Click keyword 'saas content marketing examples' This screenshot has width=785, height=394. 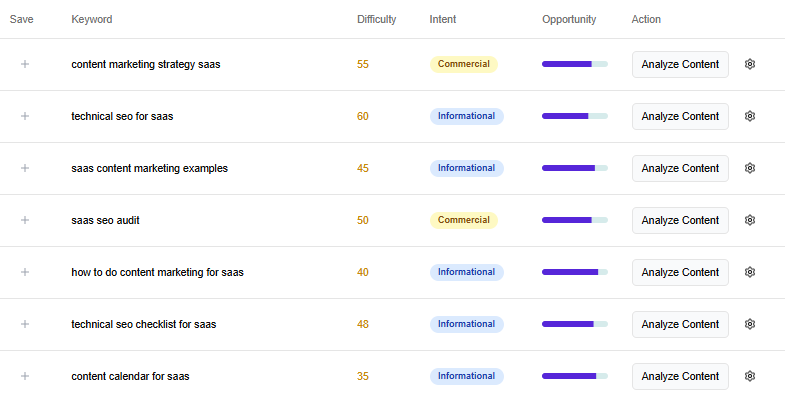pos(149,169)
